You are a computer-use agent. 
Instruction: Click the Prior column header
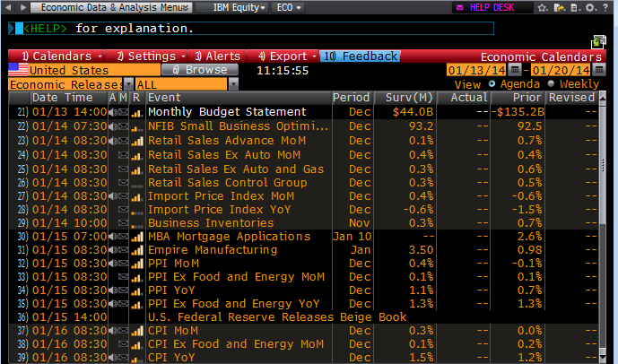tap(518, 98)
